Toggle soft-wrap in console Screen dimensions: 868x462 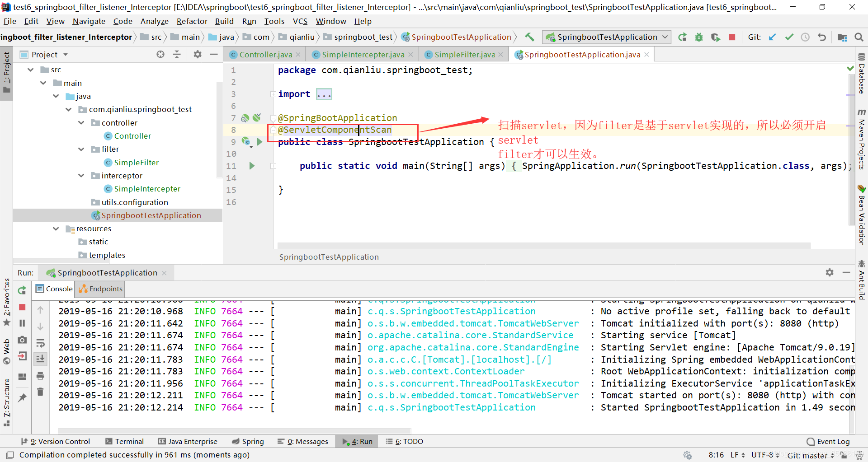point(40,343)
